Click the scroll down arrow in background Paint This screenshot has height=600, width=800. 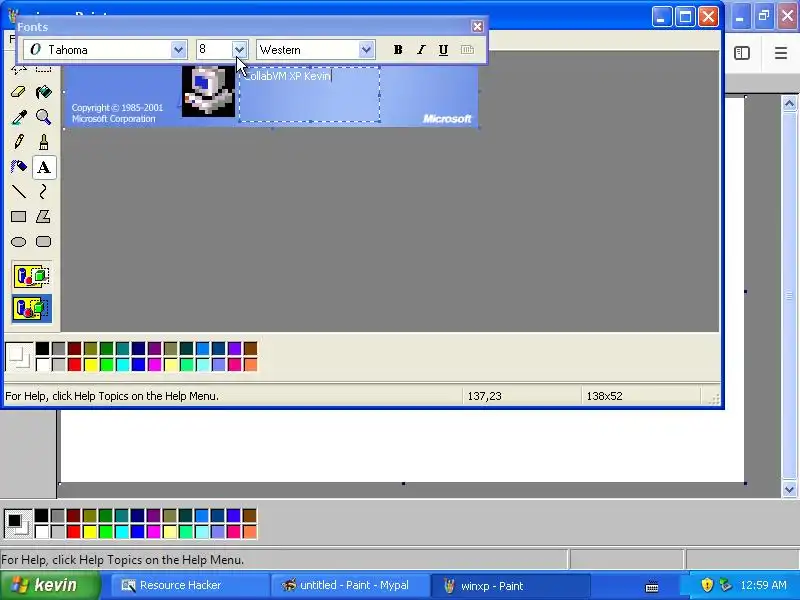pyautogui.click(x=789, y=489)
